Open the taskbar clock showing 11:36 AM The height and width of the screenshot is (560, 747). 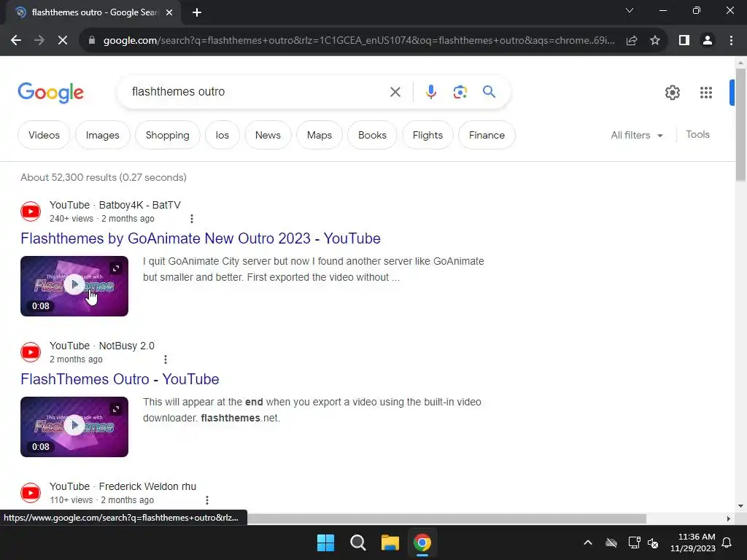coord(693,542)
